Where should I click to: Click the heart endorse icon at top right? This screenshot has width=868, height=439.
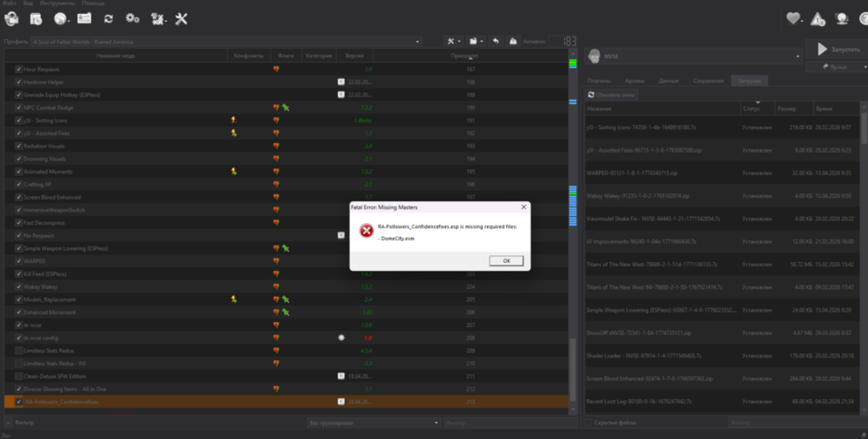[x=793, y=19]
